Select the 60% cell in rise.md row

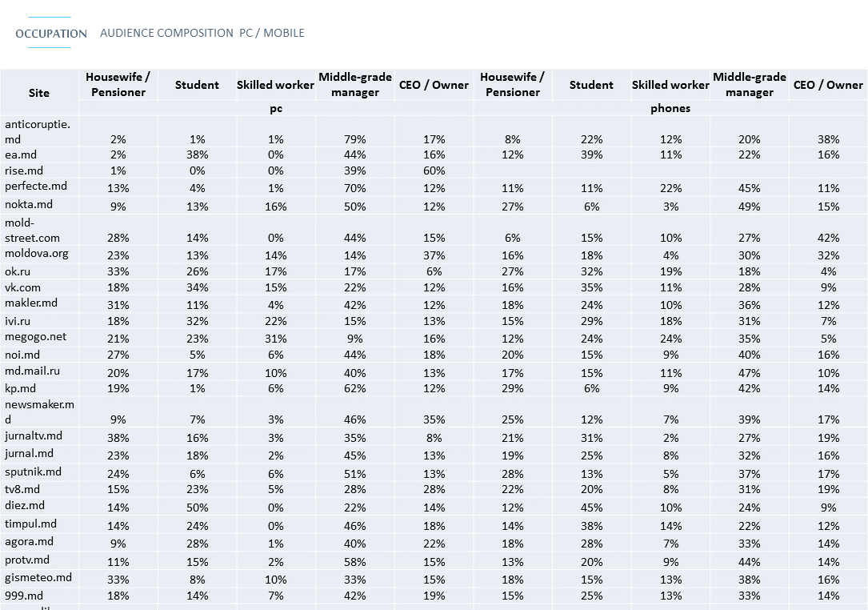(434, 171)
